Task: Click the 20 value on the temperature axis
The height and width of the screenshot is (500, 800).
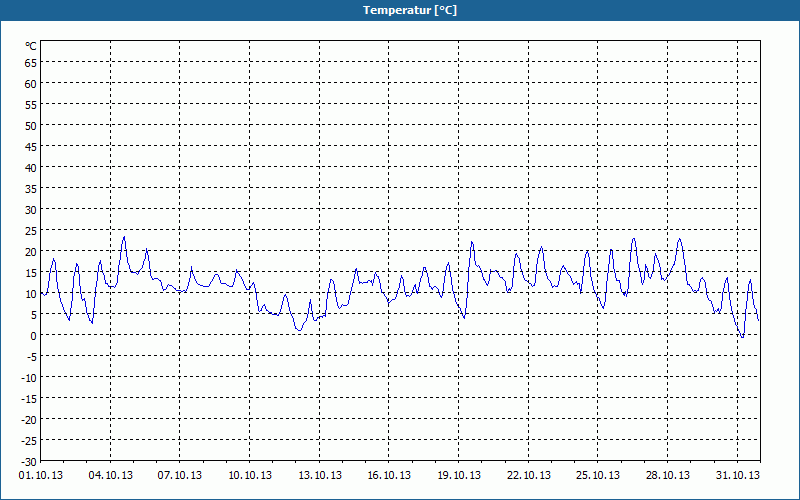Action: click(31, 252)
